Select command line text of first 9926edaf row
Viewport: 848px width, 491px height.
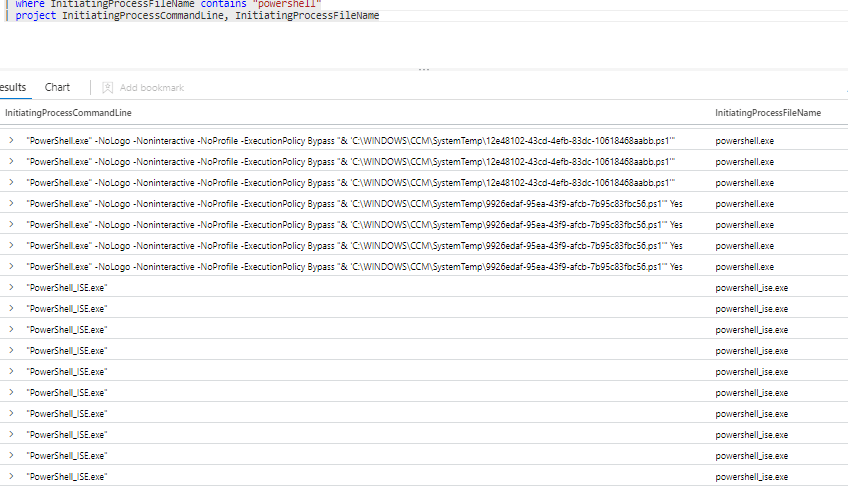[354, 204]
